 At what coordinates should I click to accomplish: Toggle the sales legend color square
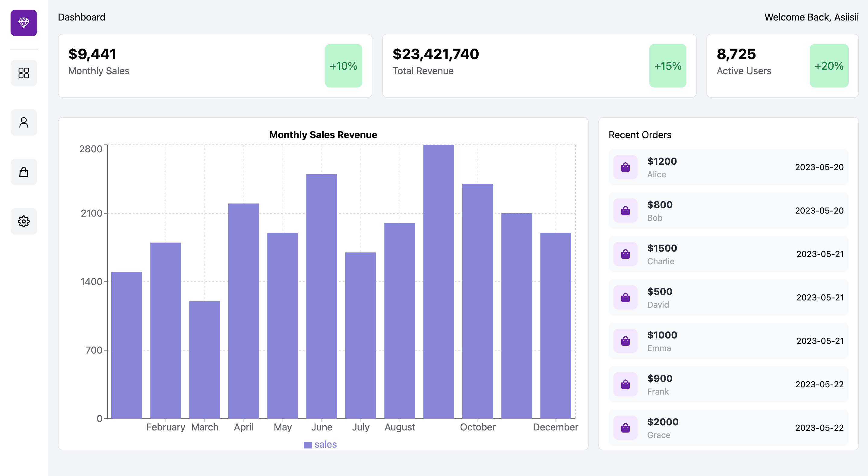(x=308, y=445)
